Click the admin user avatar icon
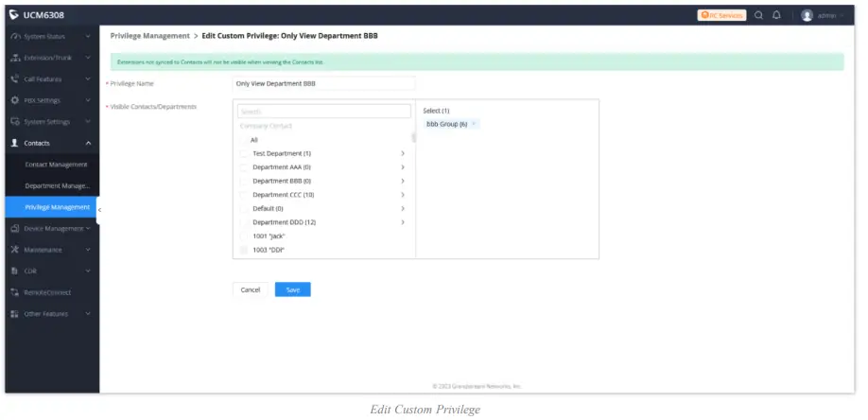 807,15
